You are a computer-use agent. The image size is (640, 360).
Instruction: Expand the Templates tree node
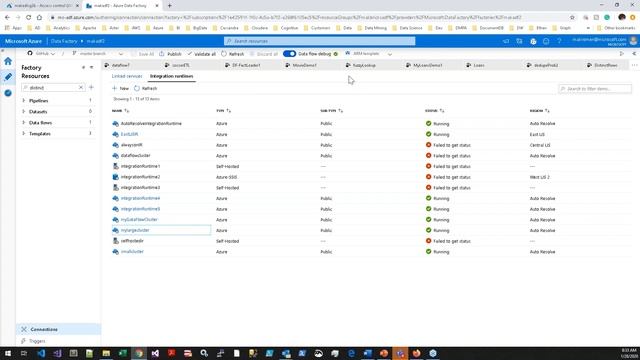click(24, 133)
